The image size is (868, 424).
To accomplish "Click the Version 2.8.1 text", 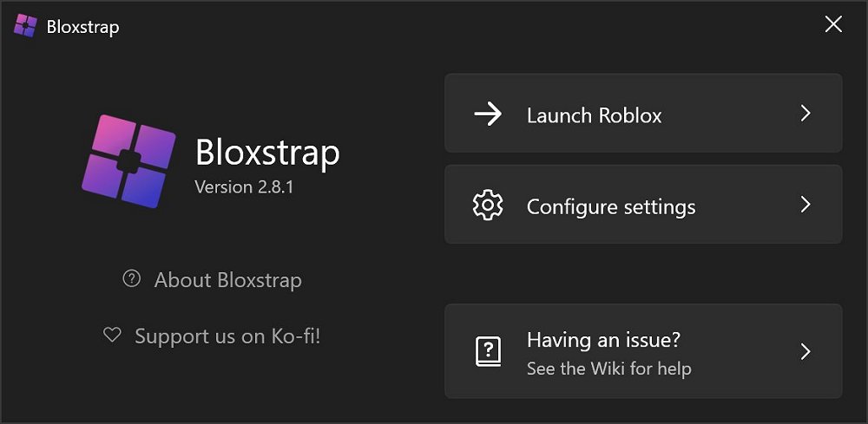I will coord(244,186).
